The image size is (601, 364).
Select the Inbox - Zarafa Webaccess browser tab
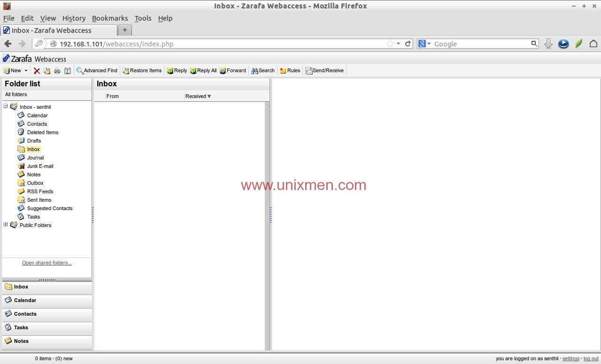(59, 30)
